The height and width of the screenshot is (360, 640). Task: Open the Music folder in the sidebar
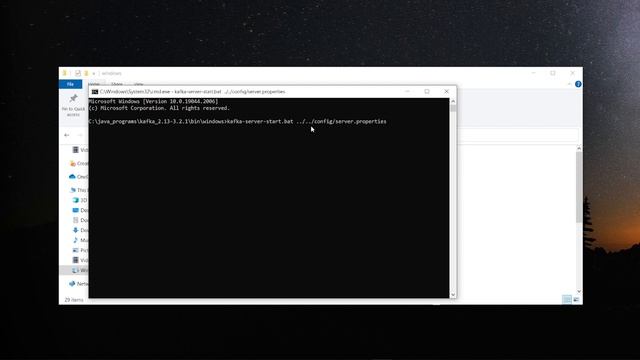[80, 240]
